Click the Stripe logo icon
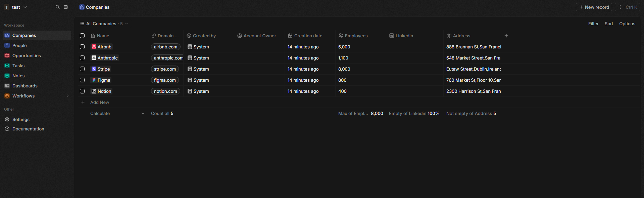Image resolution: width=644 pixels, height=198 pixels. (x=94, y=69)
